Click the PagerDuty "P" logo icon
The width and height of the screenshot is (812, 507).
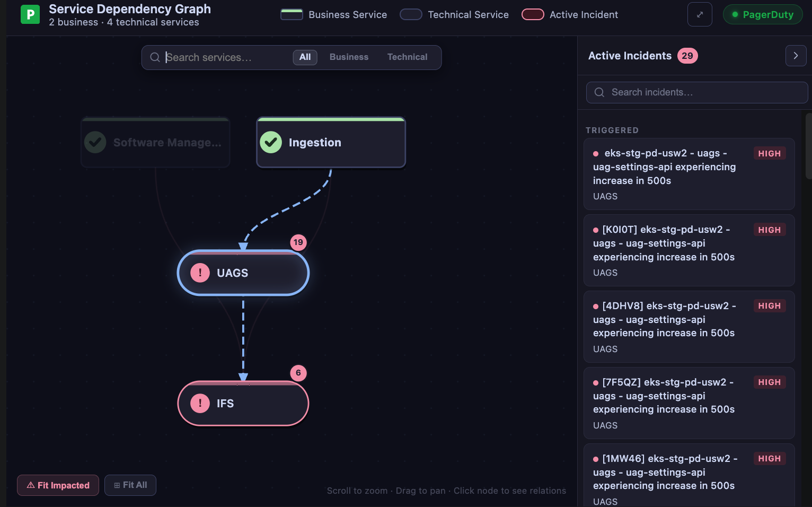pyautogui.click(x=30, y=14)
